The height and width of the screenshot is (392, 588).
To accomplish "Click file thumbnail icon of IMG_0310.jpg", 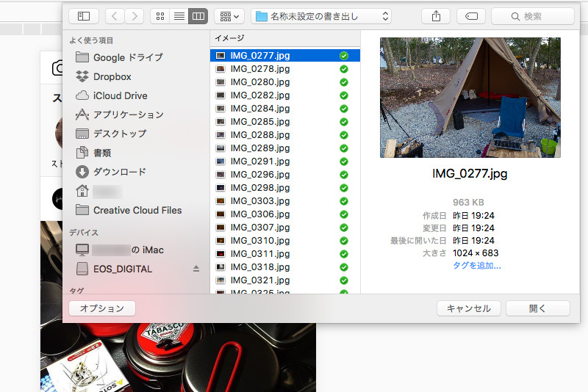I will [220, 240].
